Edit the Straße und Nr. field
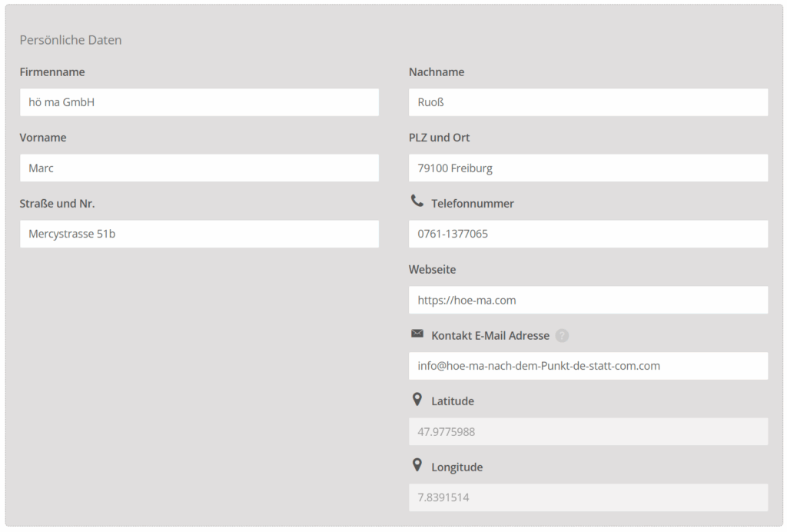This screenshot has width=787, height=532. (x=199, y=234)
